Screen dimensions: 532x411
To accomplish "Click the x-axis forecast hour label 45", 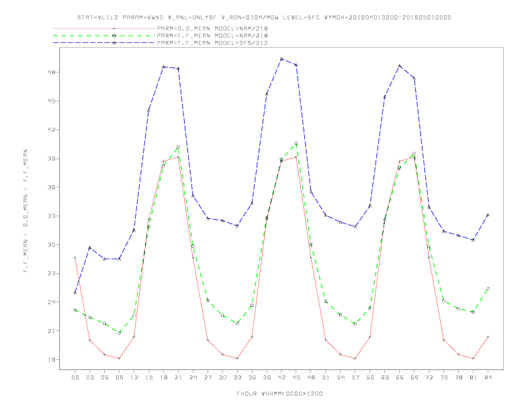I will [x=296, y=377].
